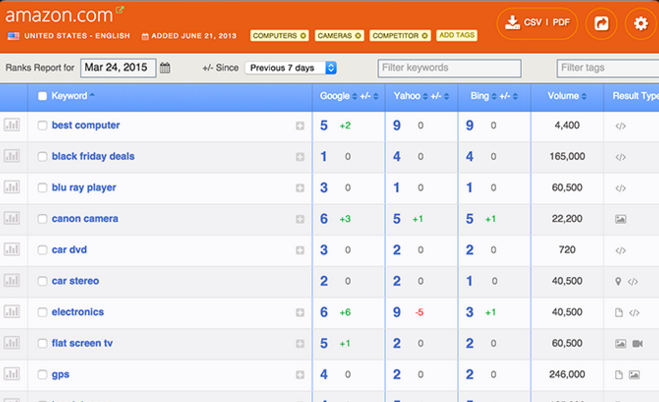Sort by Bing rank column

(483, 96)
